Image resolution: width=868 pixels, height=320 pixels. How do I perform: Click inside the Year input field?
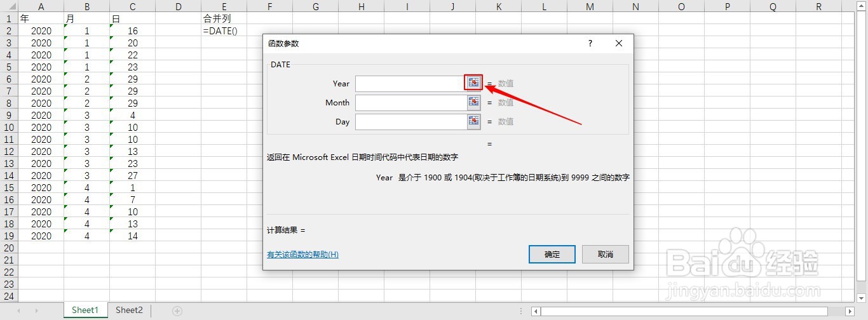411,83
